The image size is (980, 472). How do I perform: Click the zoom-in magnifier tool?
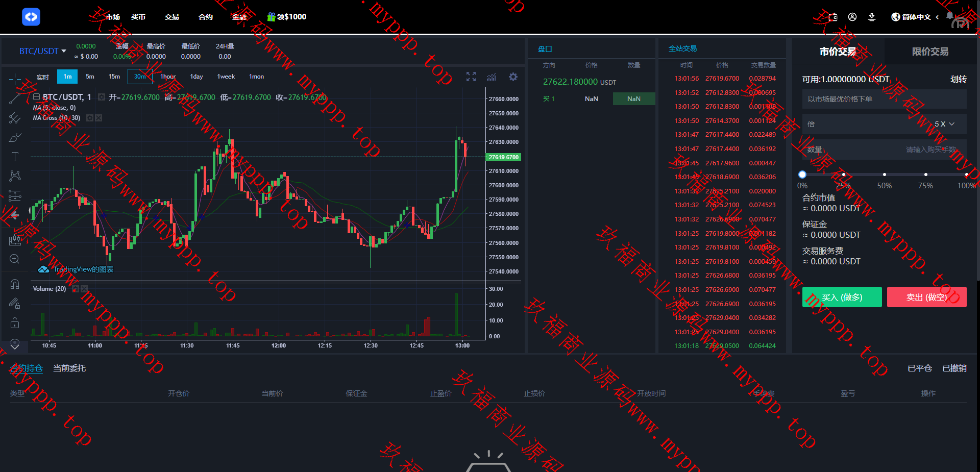tap(15, 259)
